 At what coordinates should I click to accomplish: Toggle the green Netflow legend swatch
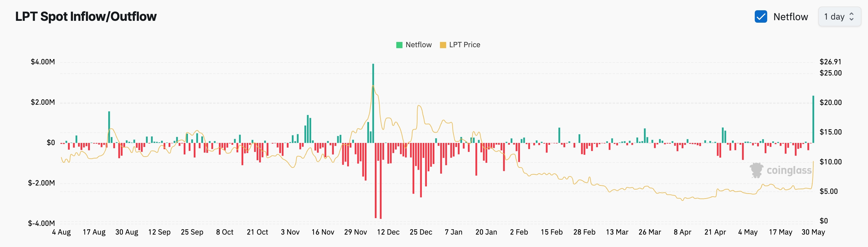click(x=399, y=45)
